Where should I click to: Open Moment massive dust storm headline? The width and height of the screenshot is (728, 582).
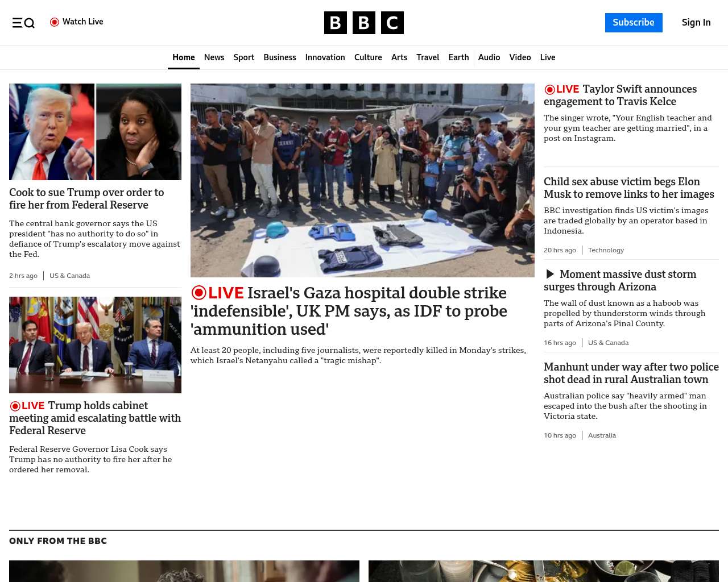620,281
